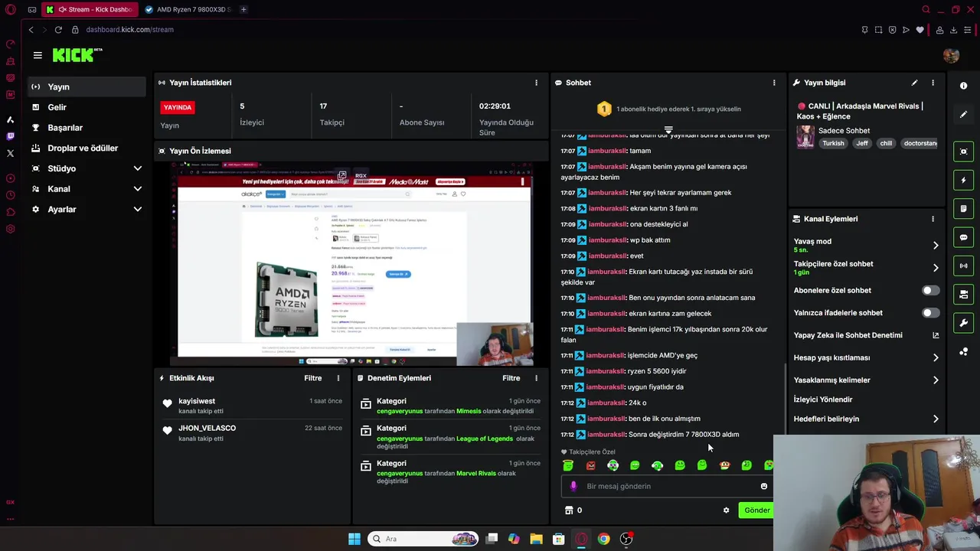Reload the page
Viewport: 980px width, 551px height.
coord(58,30)
